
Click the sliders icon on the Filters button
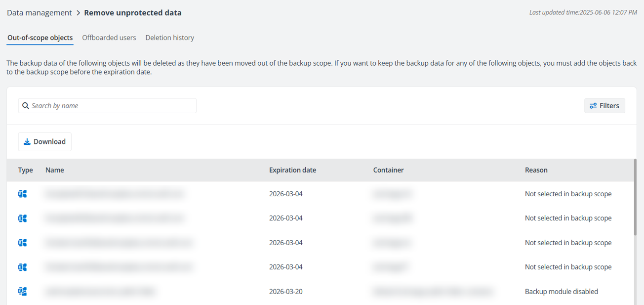(593, 106)
